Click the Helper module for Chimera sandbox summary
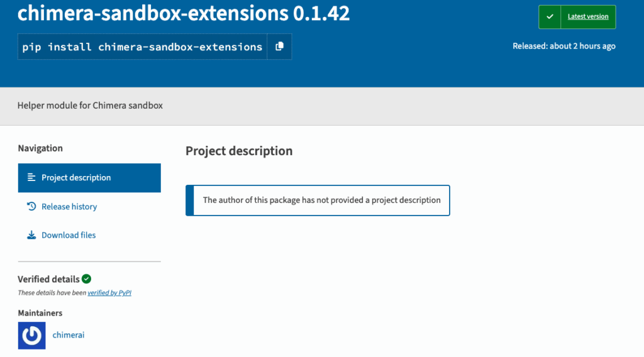 point(90,106)
